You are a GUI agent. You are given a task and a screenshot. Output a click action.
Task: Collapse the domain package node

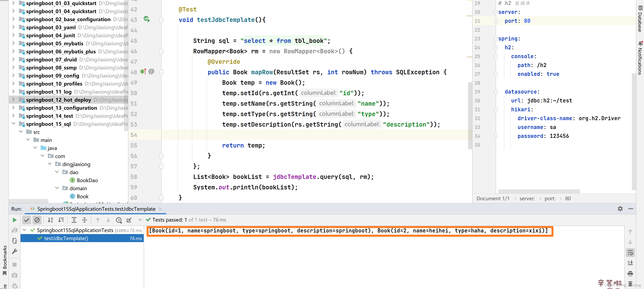[x=57, y=188]
